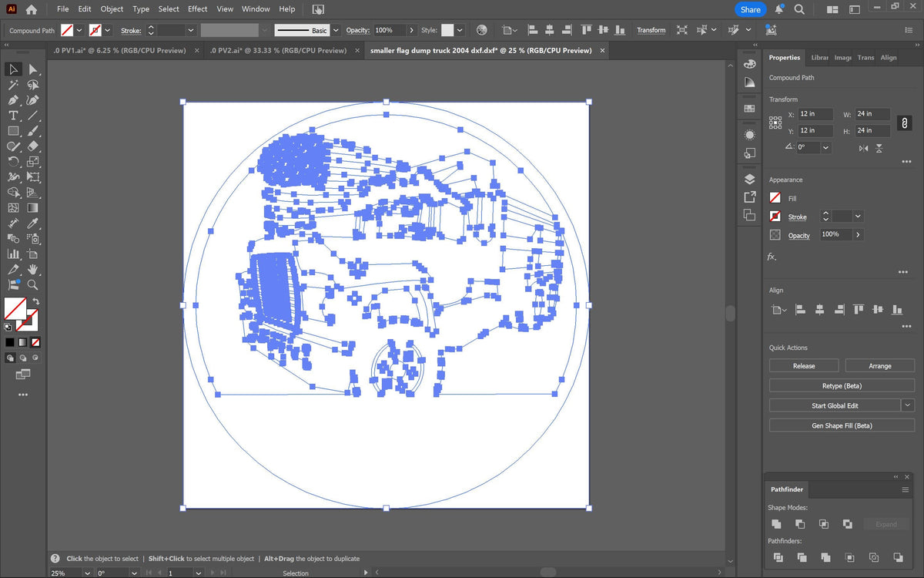924x578 pixels.
Task: Select the Scale tool
Action: tap(33, 162)
